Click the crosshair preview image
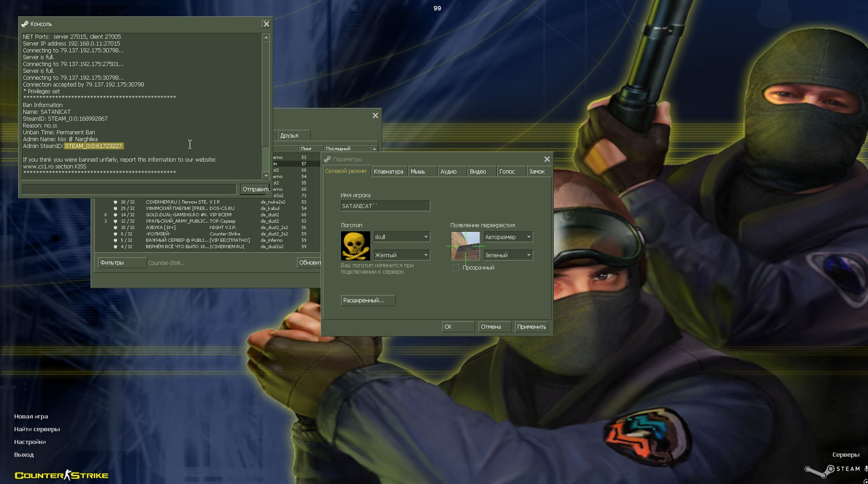868x484 pixels. click(465, 246)
